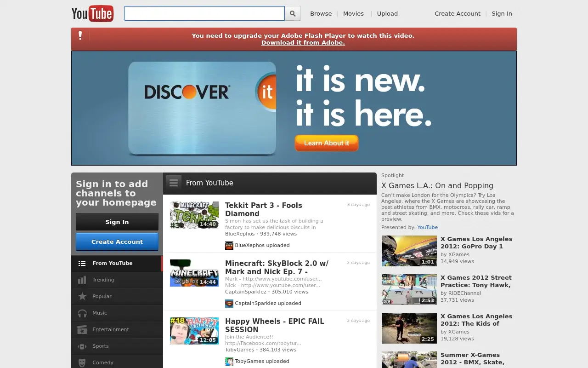The image size is (588, 368).
Task: Open The Kids of video thumbnail
Action: pyautogui.click(x=409, y=328)
